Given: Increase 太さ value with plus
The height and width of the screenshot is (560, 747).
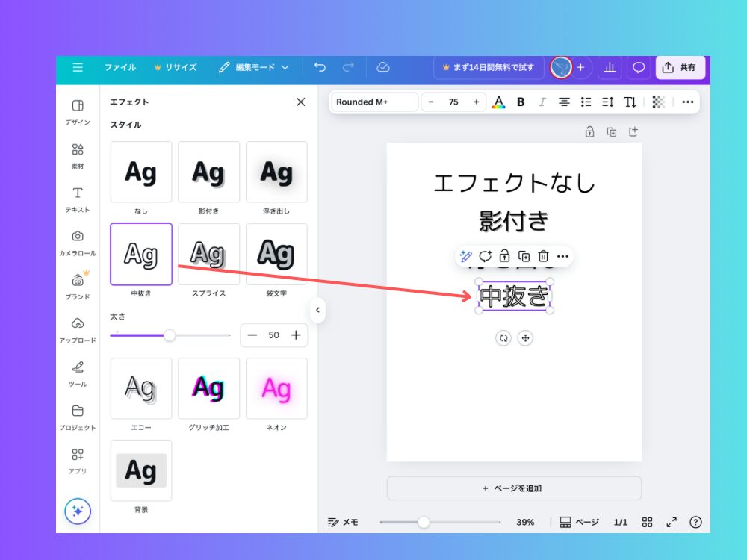Looking at the screenshot, I should pyautogui.click(x=296, y=335).
